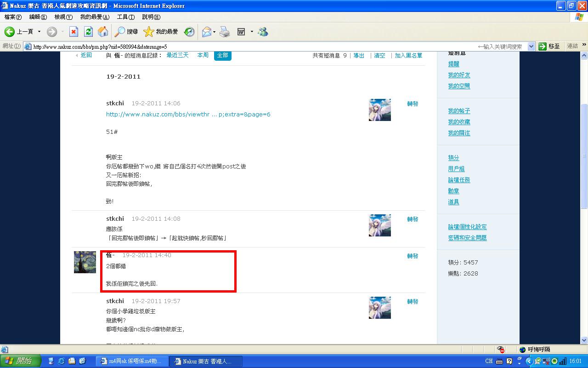
Task: Open 論壇個性化設定 in the sidebar
Action: pos(467,227)
